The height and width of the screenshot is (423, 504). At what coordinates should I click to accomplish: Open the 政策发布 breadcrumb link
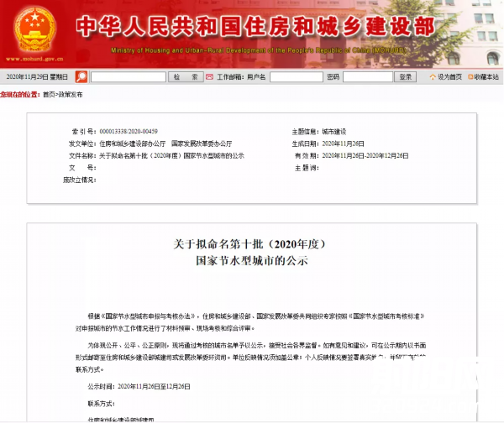coord(70,95)
